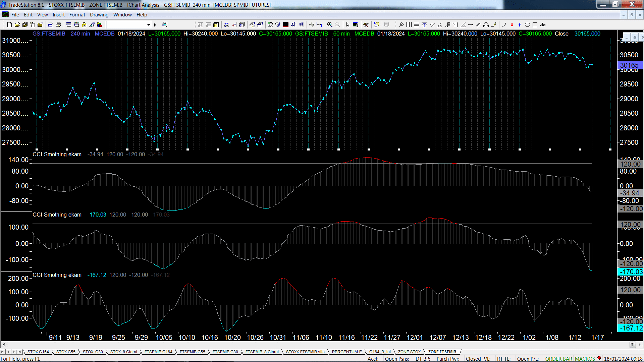Open the Drawing menu
This screenshot has height=362, width=644.
click(99, 15)
